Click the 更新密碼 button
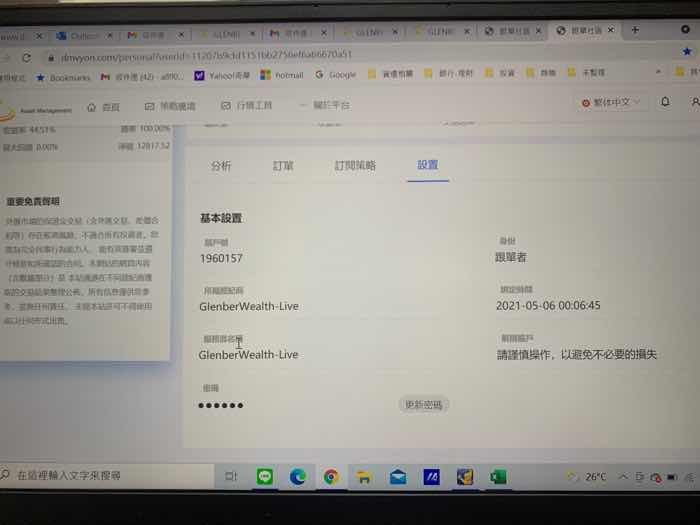This screenshot has height=525, width=700. 423,404
